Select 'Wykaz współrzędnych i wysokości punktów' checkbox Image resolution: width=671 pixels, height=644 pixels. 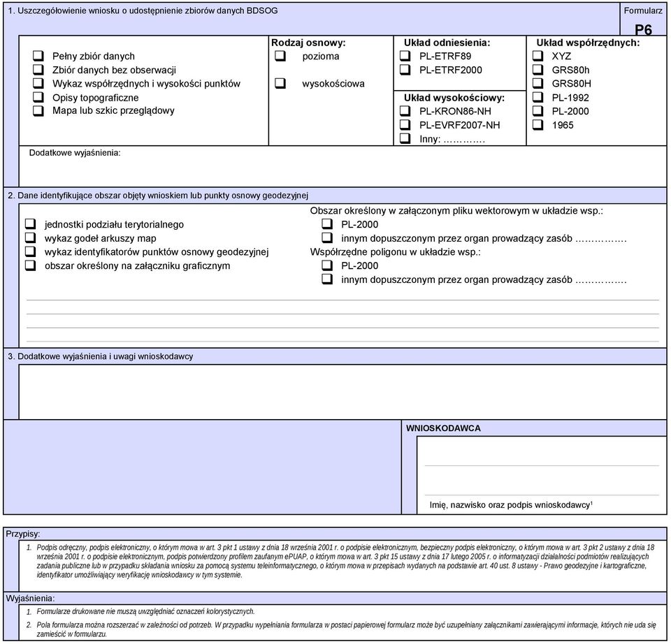(x=38, y=83)
